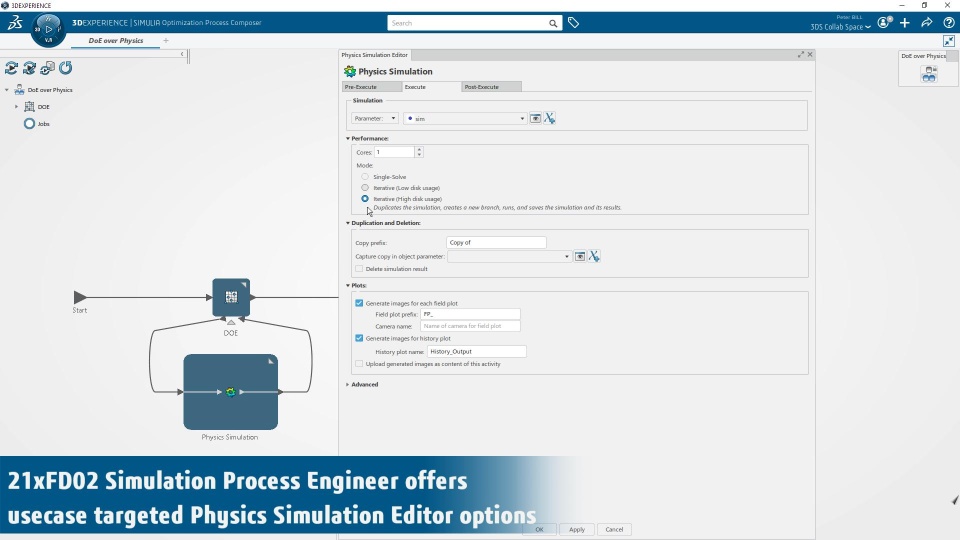Click the Physics Simulation Editor title tab
Viewport: 960px width, 540px height.
[x=375, y=54]
